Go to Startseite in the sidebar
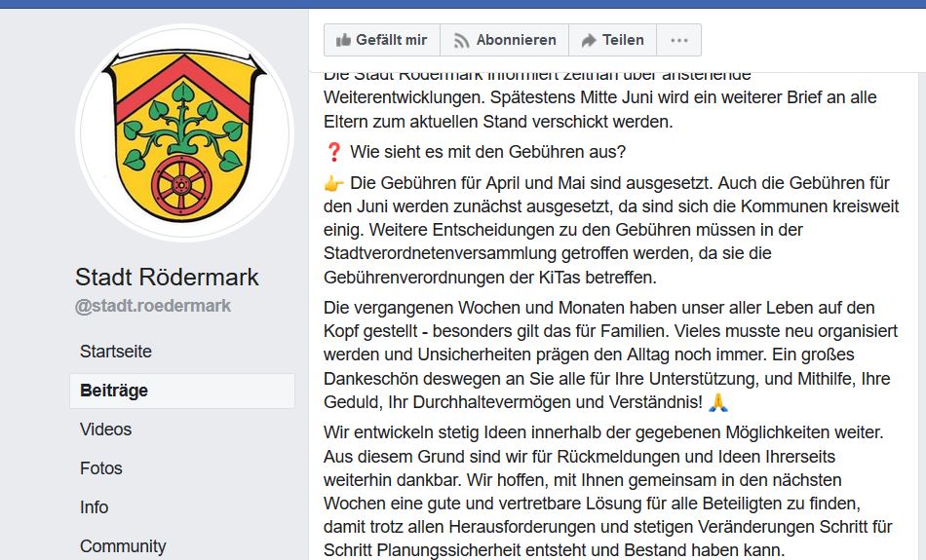The height and width of the screenshot is (560, 926). click(116, 352)
